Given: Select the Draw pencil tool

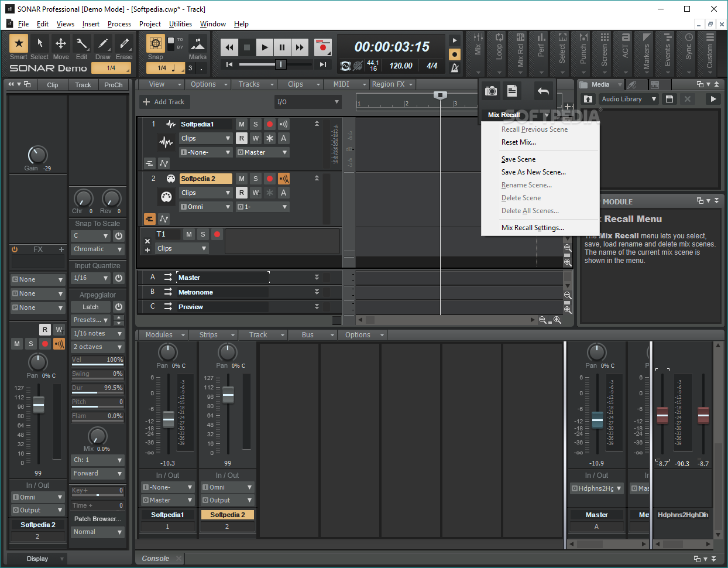Looking at the screenshot, I should point(103,43).
